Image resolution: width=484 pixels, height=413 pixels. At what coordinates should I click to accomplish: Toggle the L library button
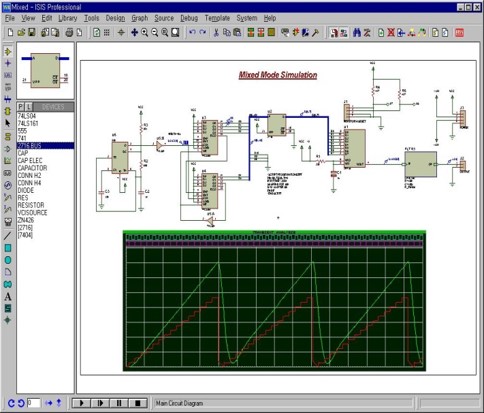(29, 107)
